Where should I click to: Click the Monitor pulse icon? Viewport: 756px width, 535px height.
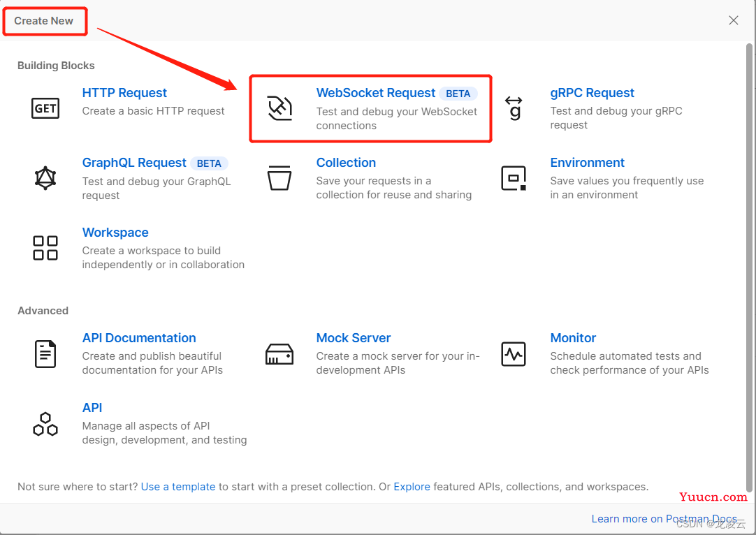(x=514, y=354)
